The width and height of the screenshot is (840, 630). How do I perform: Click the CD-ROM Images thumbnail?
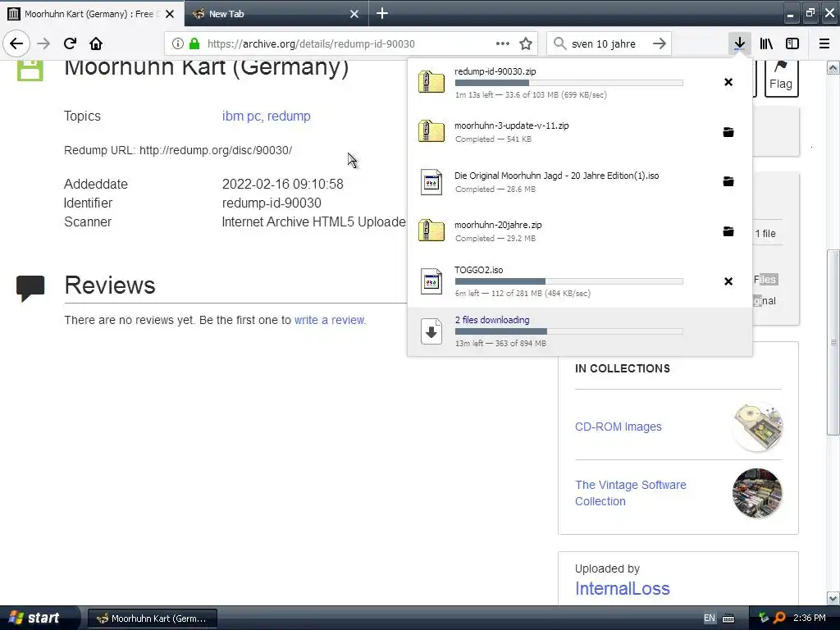757,427
